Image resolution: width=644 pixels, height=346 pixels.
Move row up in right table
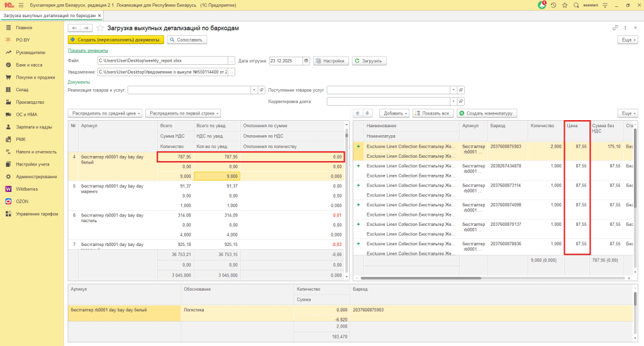[358, 113]
